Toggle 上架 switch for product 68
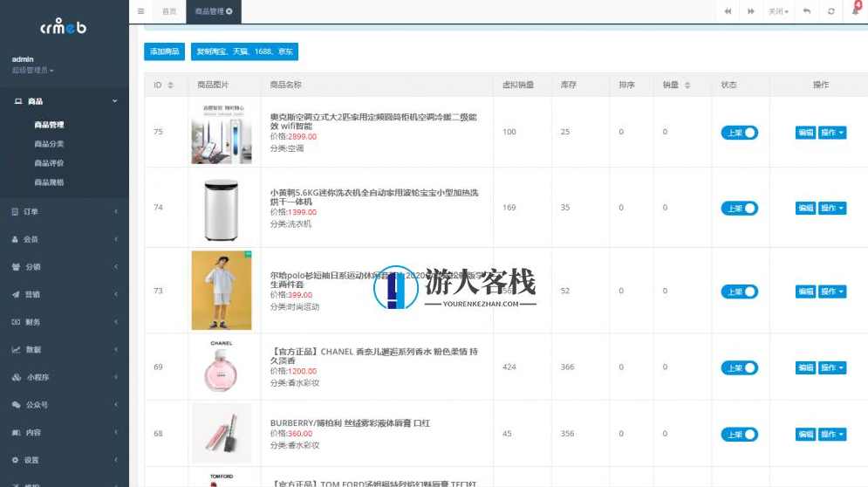This screenshot has height=487, width=868. click(x=739, y=435)
